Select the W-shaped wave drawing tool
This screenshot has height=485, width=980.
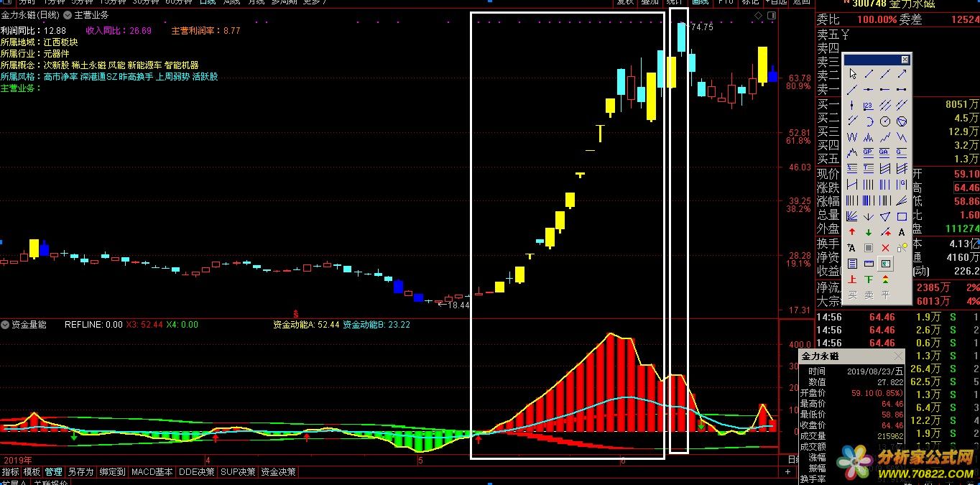[x=853, y=137]
